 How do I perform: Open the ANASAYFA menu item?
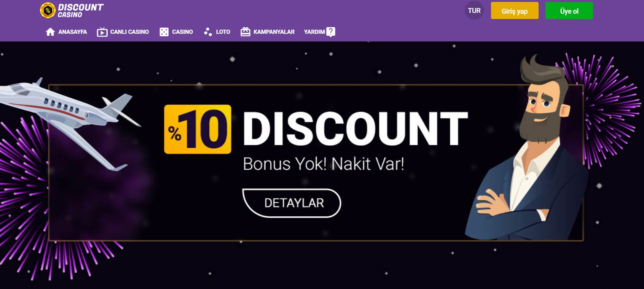(x=73, y=32)
